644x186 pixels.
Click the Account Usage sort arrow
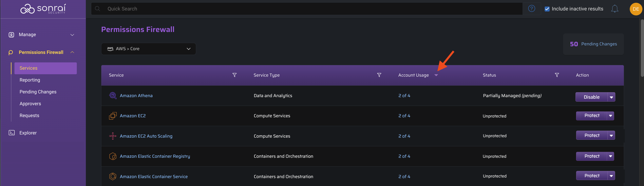pyautogui.click(x=436, y=75)
